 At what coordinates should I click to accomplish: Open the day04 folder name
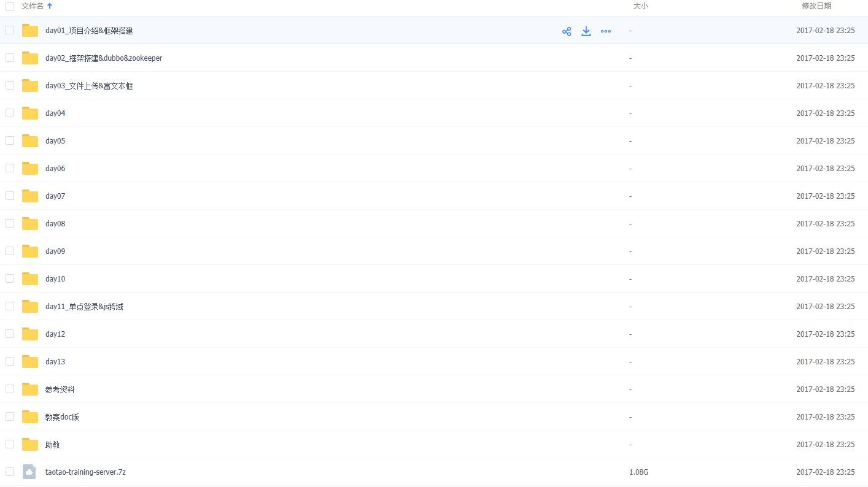click(x=55, y=113)
